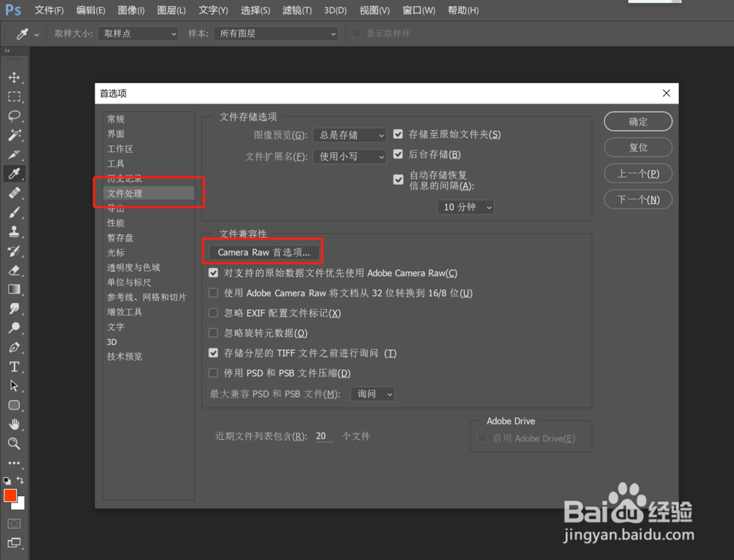This screenshot has width=734, height=560.
Task: Select the Zoom tool
Action: point(14,443)
